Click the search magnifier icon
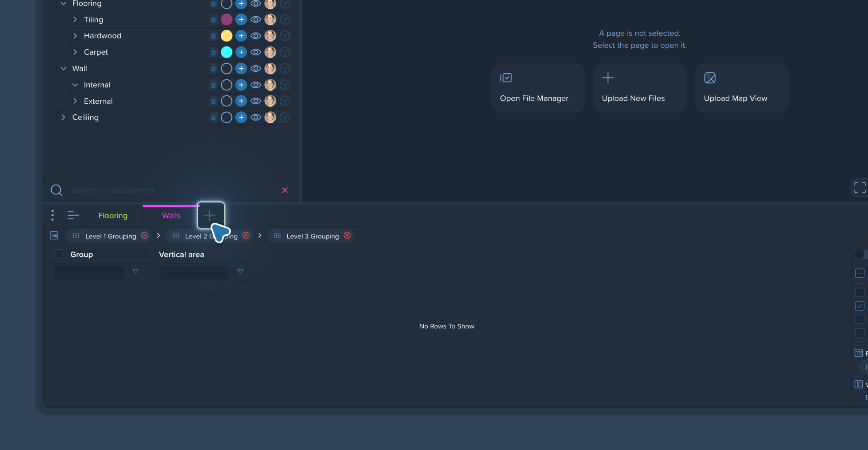This screenshot has height=450, width=868. (56, 190)
